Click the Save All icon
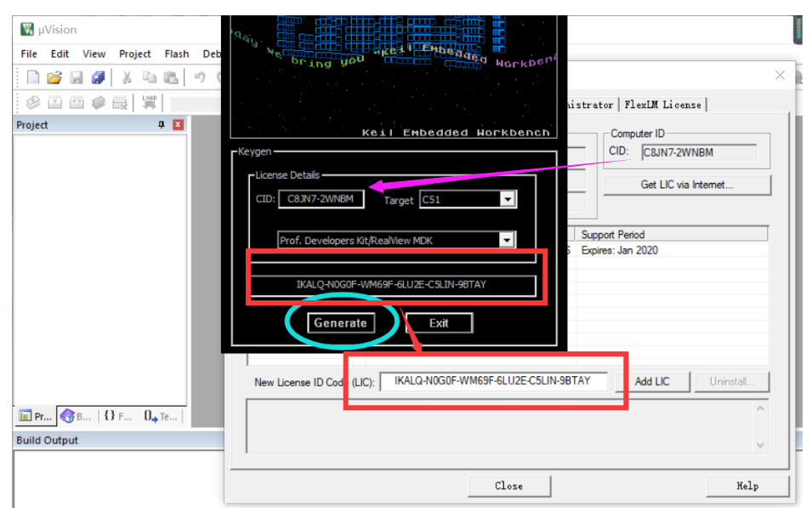The image size is (812, 508). coord(98,77)
